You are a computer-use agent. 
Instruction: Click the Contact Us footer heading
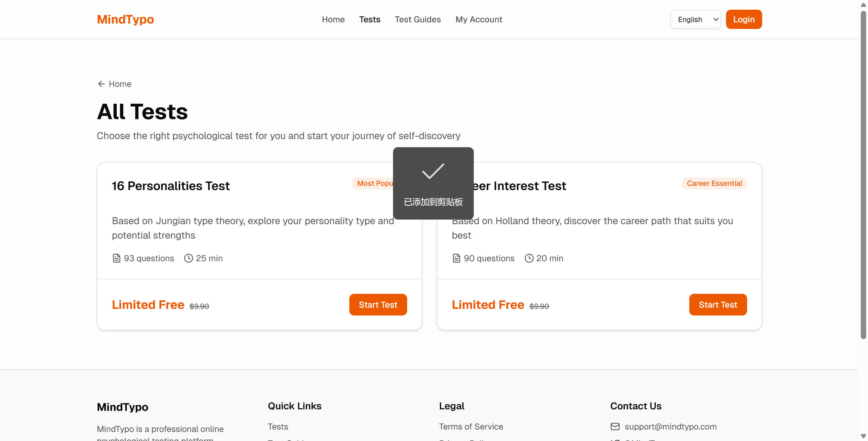click(x=636, y=406)
